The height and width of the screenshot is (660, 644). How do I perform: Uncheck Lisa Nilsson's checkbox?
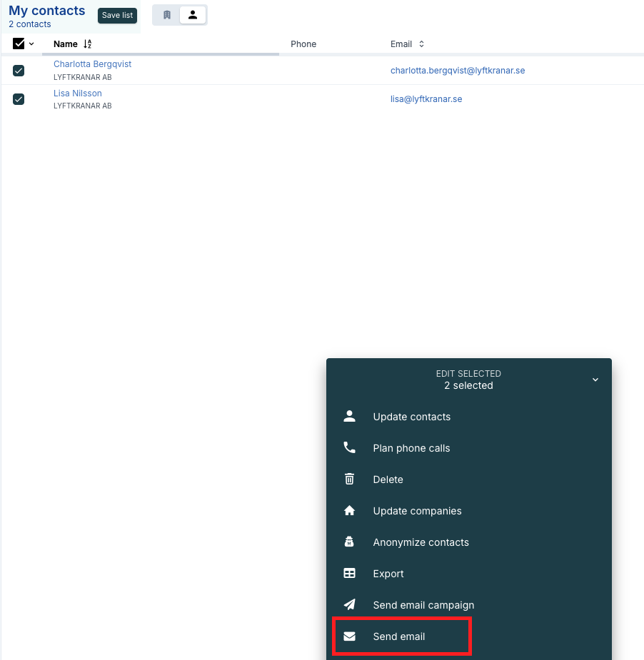(x=19, y=99)
